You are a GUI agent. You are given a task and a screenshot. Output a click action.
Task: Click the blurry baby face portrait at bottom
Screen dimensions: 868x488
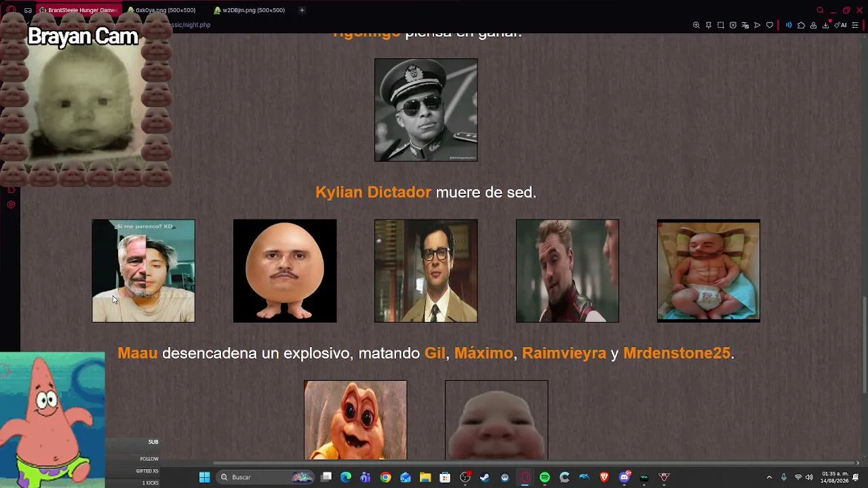point(496,420)
